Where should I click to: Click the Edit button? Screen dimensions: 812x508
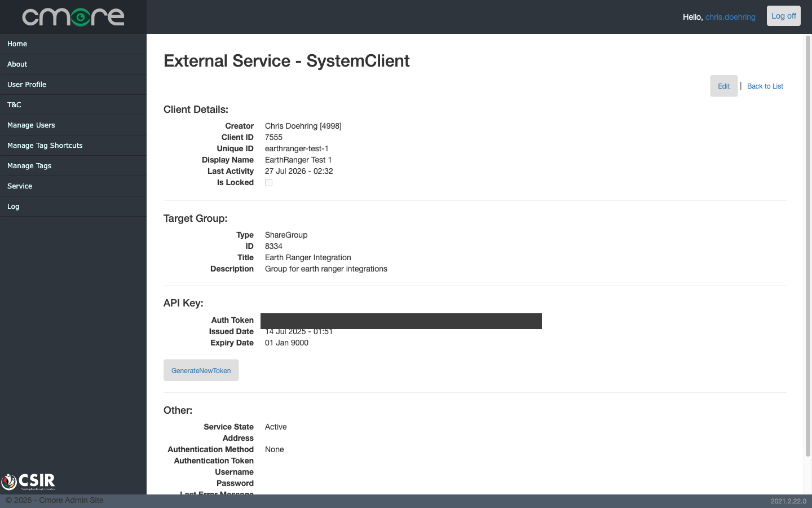[724, 86]
